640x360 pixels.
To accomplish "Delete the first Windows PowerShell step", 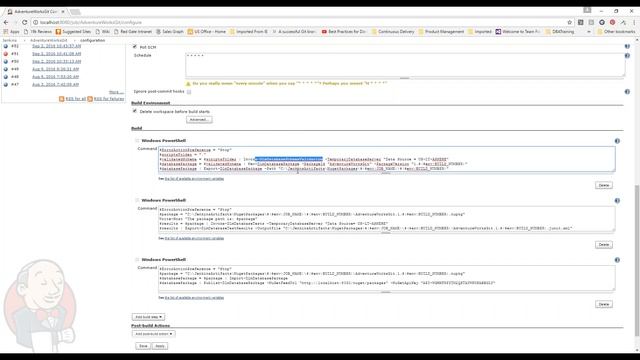I will 604,185.
